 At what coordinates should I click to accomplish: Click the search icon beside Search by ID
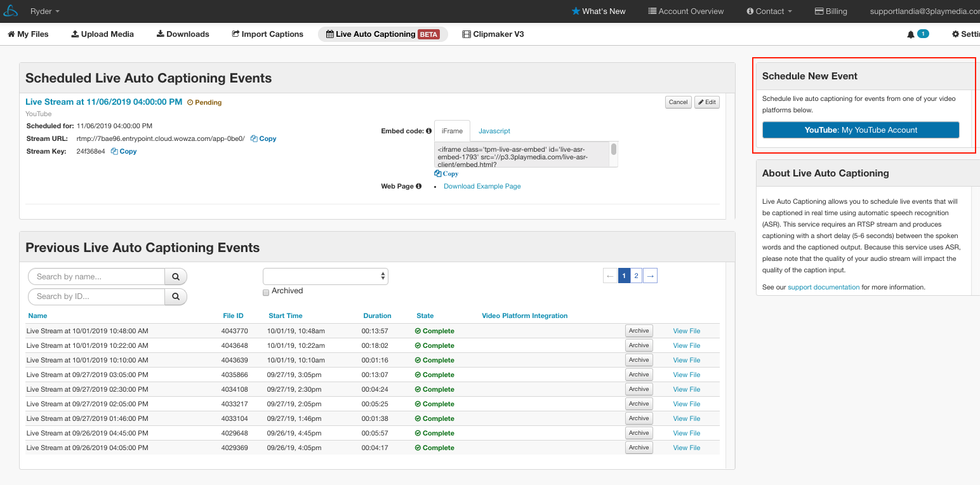pos(176,296)
